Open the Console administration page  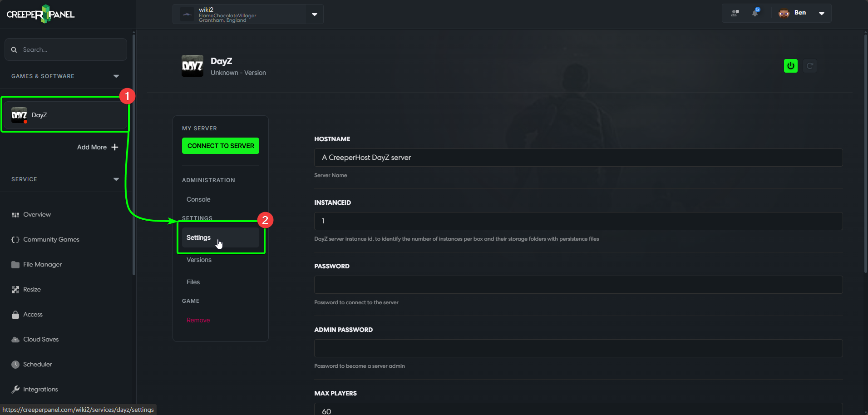(x=198, y=200)
